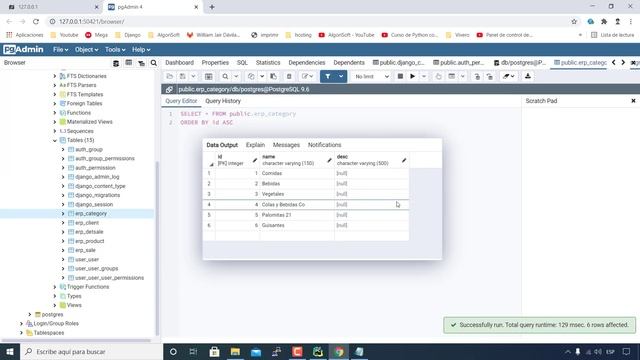Click the 'Colas y Bebidas Co' name cell
The width and height of the screenshot is (640, 360).
[297, 204]
